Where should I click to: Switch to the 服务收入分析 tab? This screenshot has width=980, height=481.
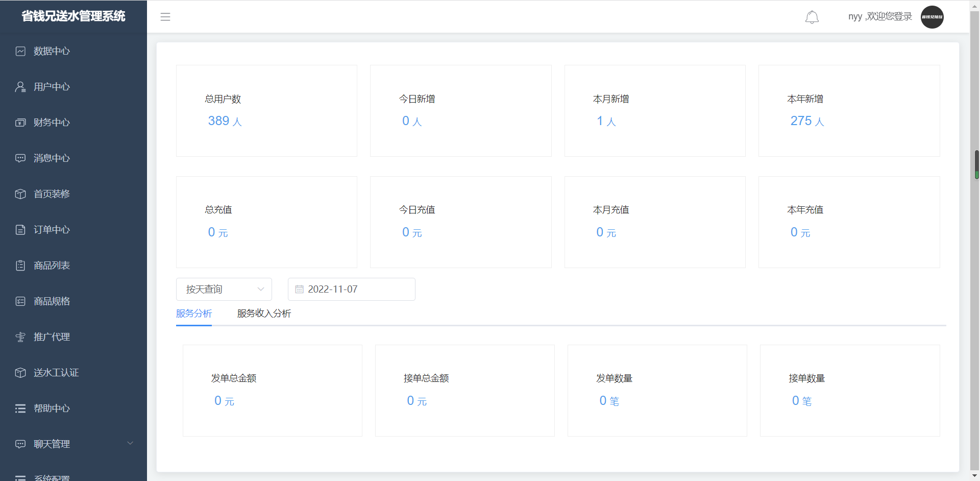264,314
